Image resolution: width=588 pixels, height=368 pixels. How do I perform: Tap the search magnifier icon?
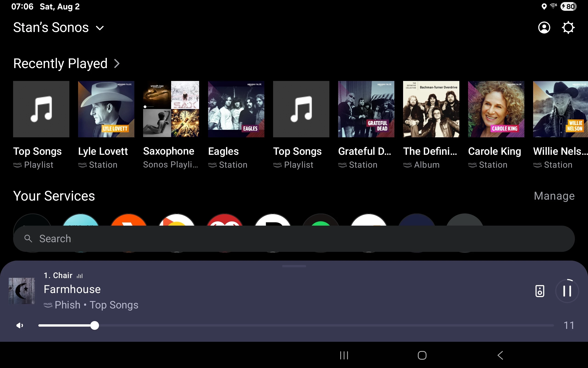point(28,239)
